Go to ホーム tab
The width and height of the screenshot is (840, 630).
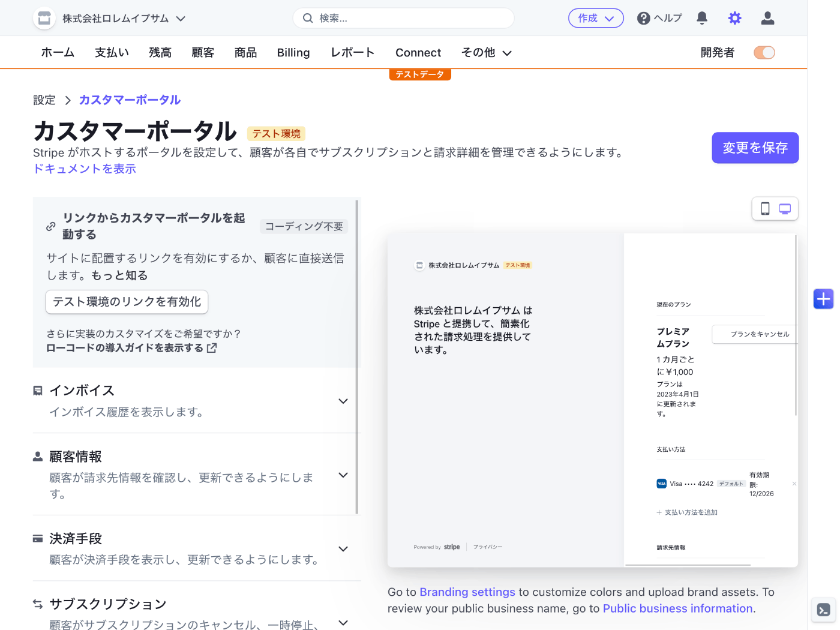58,53
